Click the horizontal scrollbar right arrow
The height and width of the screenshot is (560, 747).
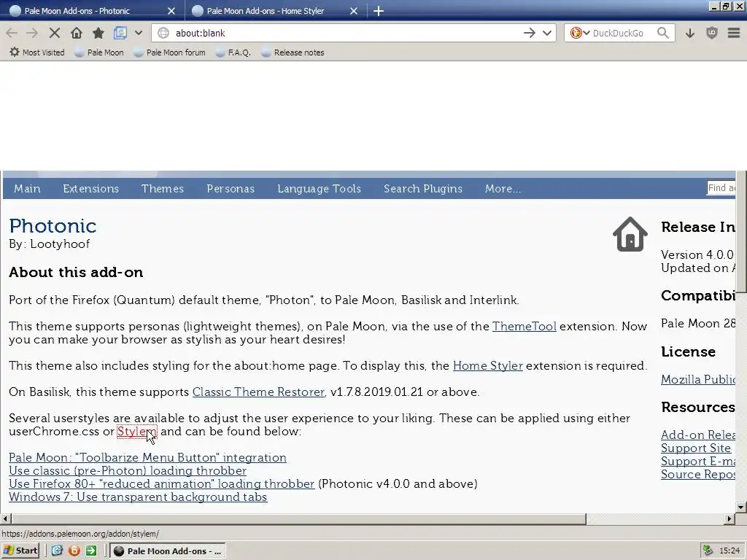coord(729,518)
